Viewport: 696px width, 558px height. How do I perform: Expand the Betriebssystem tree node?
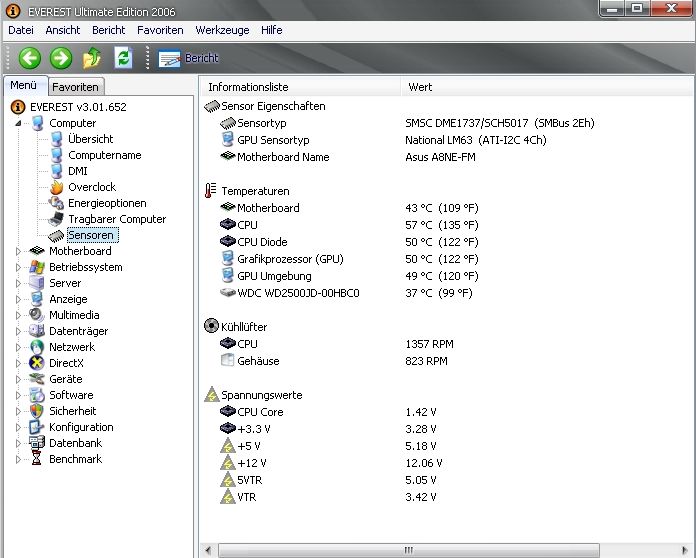point(18,267)
